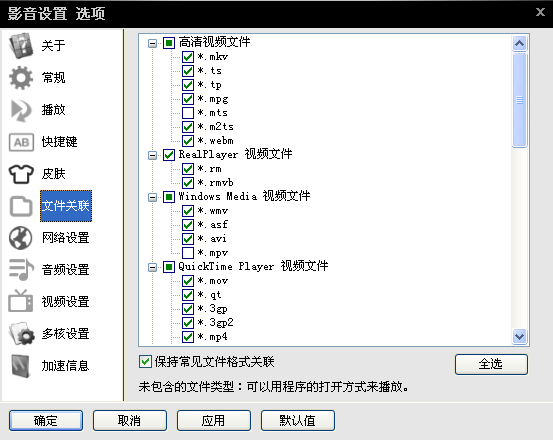This screenshot has width=553, height=440.
Task: Open the 播放 playback arrow icon
Action: (x=21, y=110)
